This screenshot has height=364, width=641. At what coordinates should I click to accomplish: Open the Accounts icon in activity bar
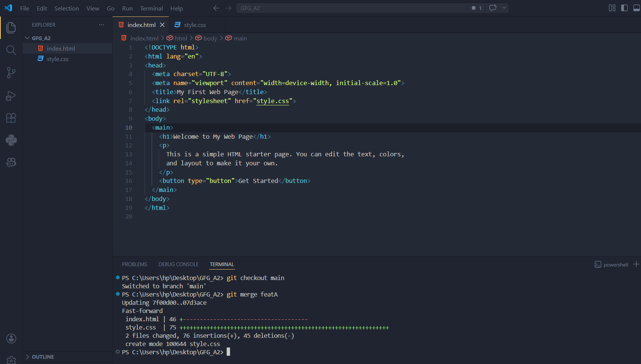click(x=11, y=339)
